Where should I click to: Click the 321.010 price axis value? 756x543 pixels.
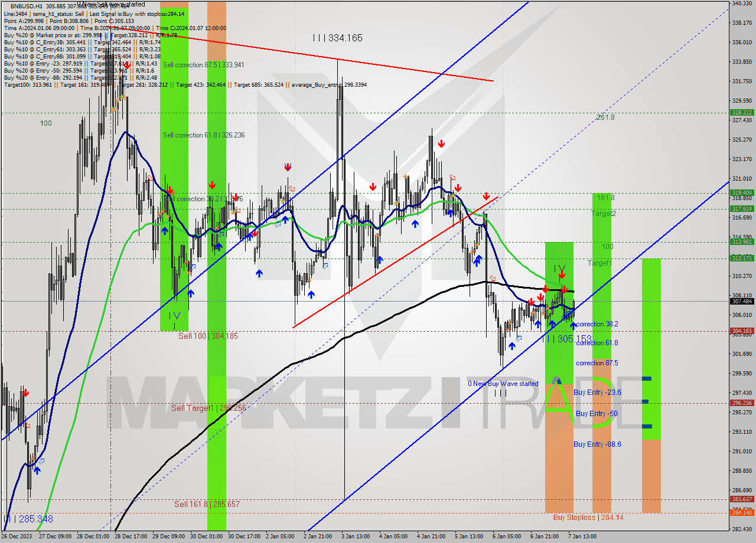741,178
